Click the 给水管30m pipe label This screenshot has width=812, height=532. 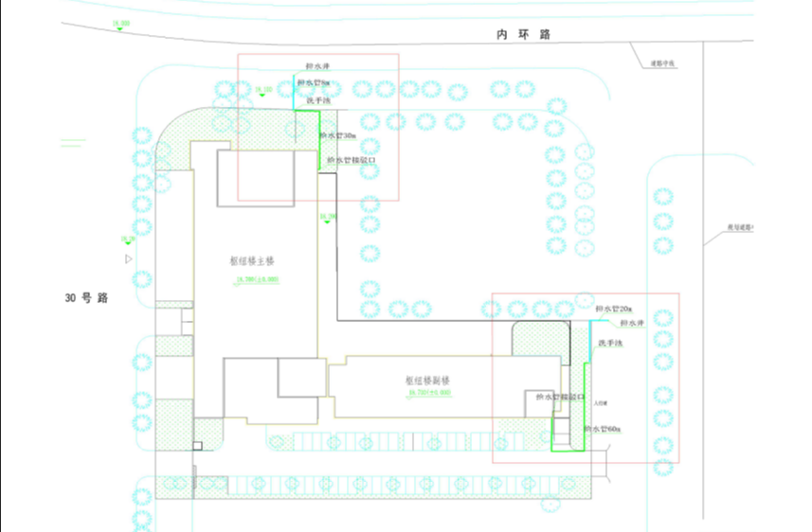point(338,136)
